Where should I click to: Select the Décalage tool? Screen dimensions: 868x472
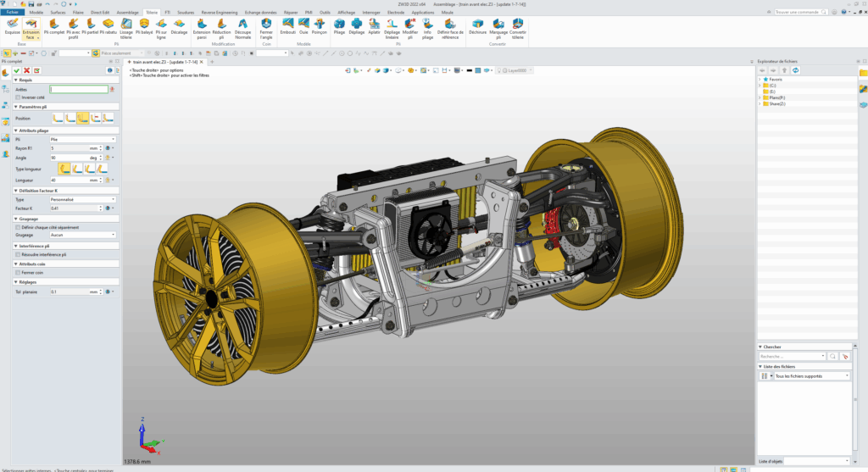179,27
